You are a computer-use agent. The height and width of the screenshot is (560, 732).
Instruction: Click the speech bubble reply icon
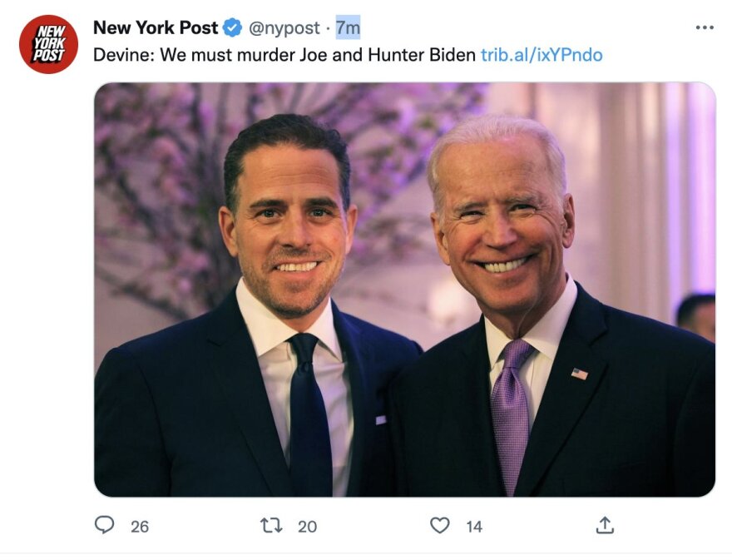click(x=105, y=526)
